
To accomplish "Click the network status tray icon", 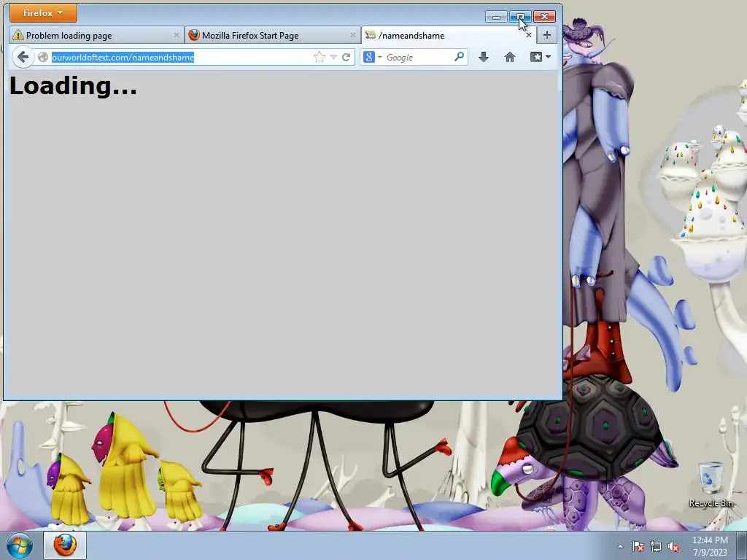I will [656, 546].
